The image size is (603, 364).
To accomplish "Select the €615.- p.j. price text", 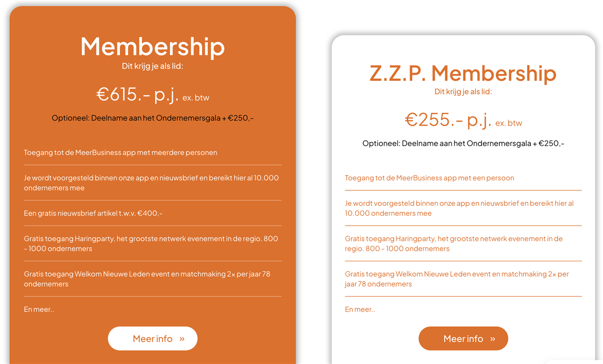I will 138,95.
